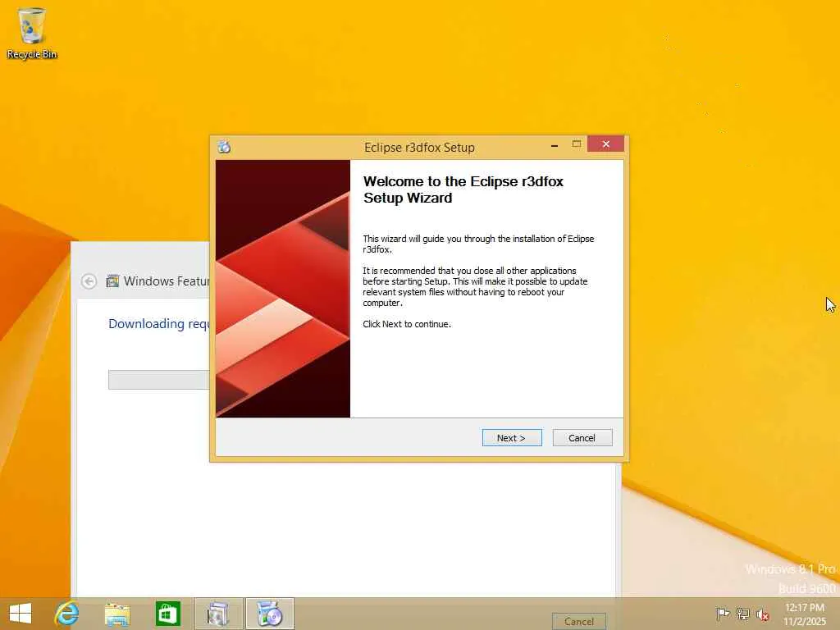The image size is (840, 630).
Task: Switch to Windows Features taskbar item
Action: point(218,614)
